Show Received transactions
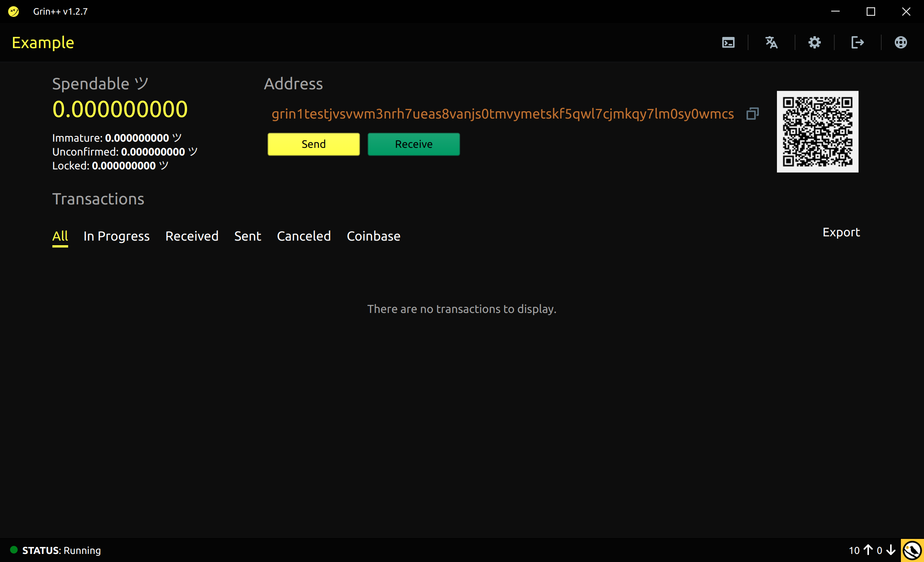The image size is (924, 562). pyautogui.click(x=192, y=236)
